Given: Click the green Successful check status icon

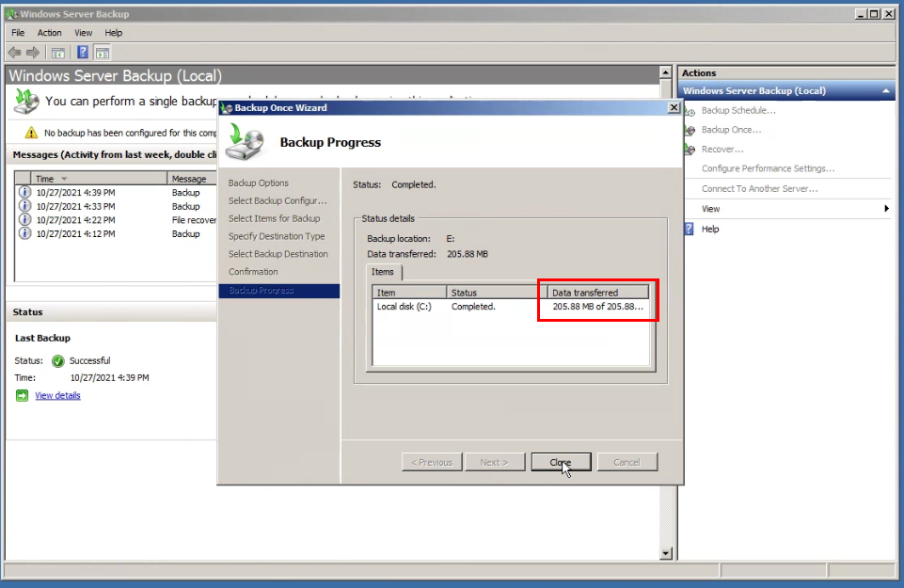Looking at the screenshot, I should [57, 361].
